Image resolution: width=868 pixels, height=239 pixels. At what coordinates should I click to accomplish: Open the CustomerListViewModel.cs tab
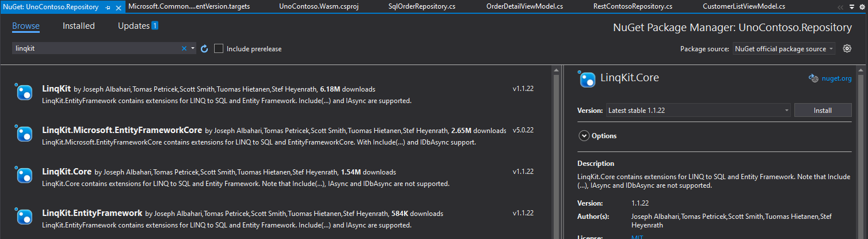coord(743,7)
